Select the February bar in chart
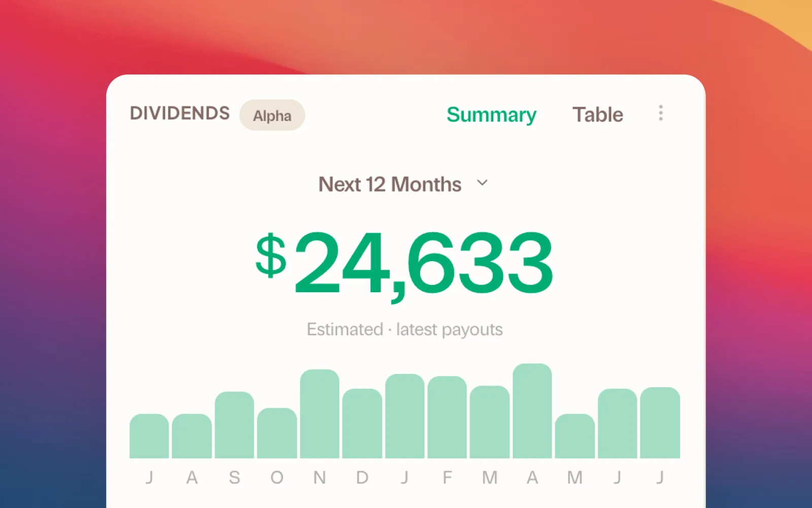This screenshot has height=508, width=812. [447, 417]
